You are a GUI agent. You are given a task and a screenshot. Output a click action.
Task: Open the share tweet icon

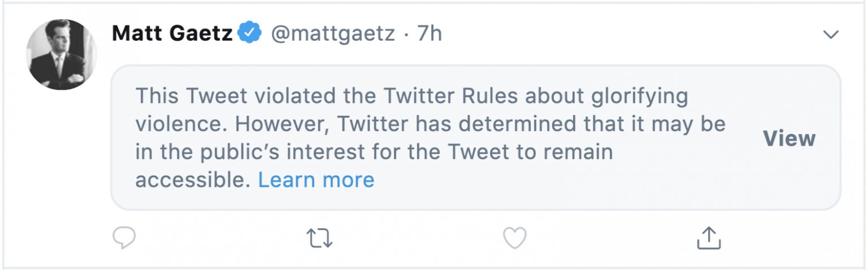(x=709, y=238)
